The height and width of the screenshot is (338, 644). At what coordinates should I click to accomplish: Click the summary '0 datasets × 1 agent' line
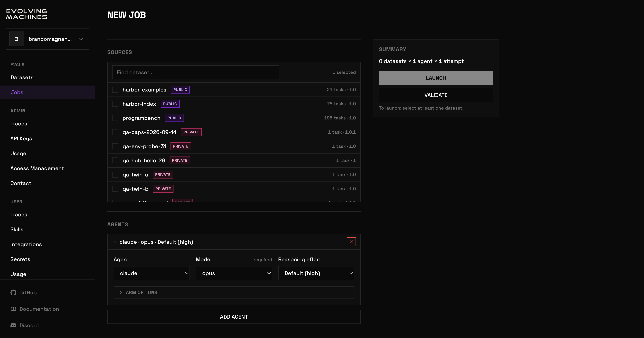[421, 61]
